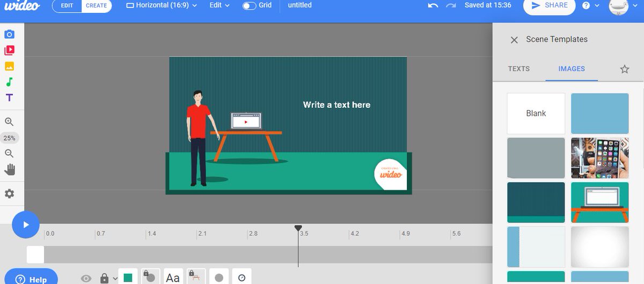644x284 pixels.
Task: Toggle visibility eye icon in timeline
Action: [x=86, y=278]
